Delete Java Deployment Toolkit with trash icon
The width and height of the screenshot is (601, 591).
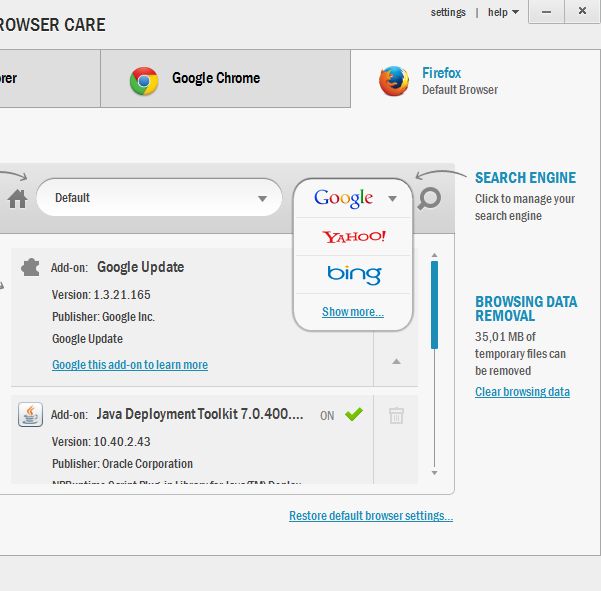point(396,415)
